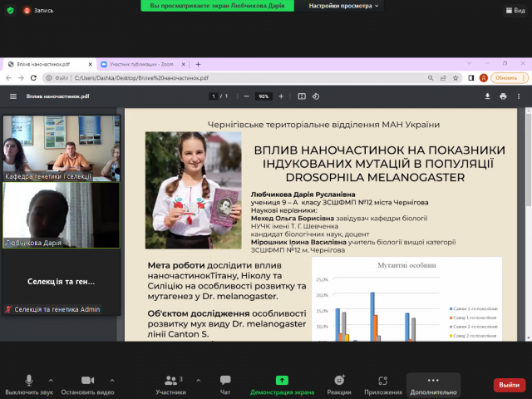
Task: Click the green Демонстрация экрана share button
Action: (x=282, y=383)
